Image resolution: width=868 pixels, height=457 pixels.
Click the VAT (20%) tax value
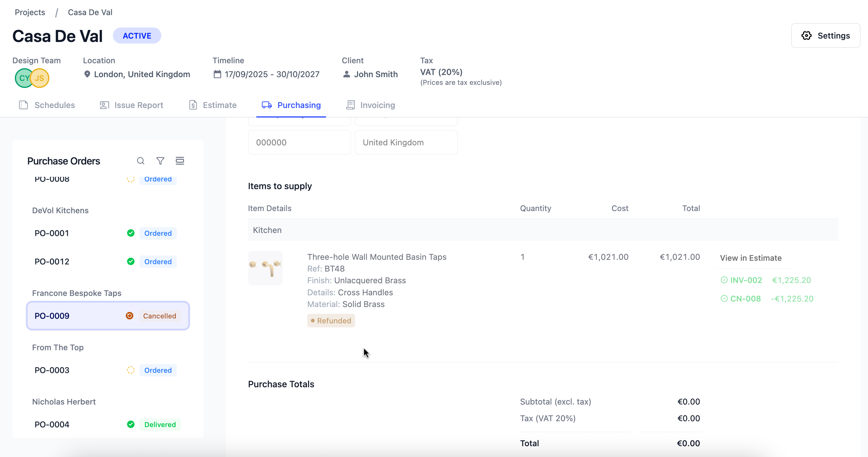441,72
